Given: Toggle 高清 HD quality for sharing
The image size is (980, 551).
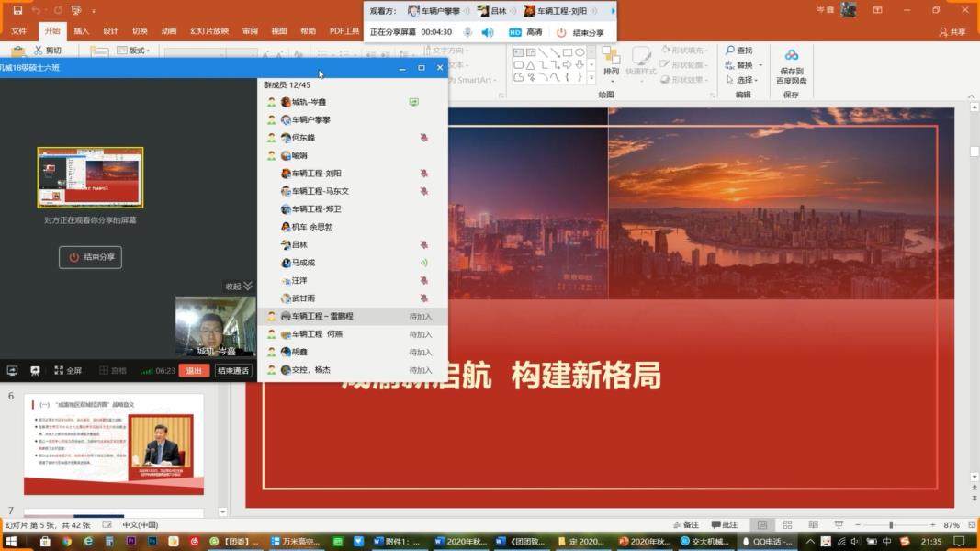Looking at the screenshot, I should pos(525,32).
